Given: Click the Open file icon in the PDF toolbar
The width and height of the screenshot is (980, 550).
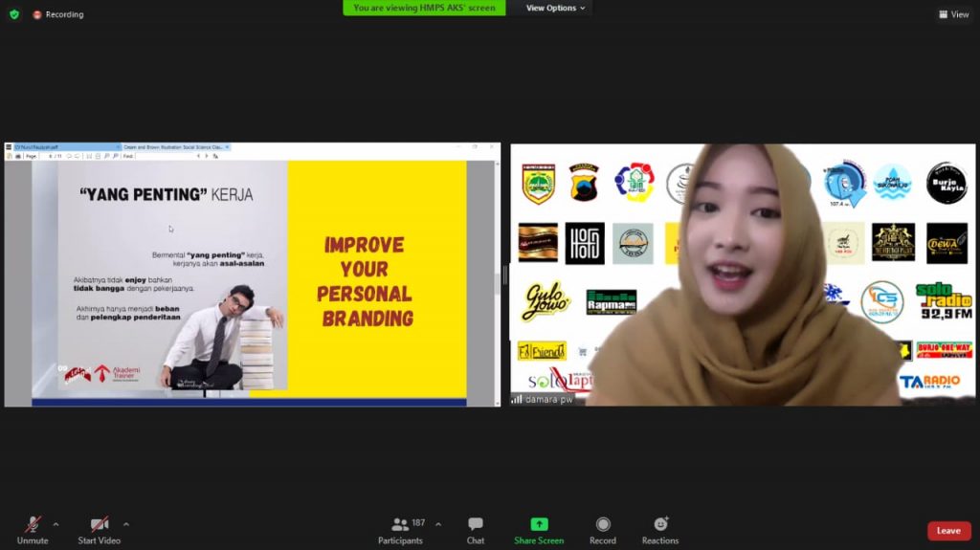Looking at the screenshot, I should click(x=9, y=156).
